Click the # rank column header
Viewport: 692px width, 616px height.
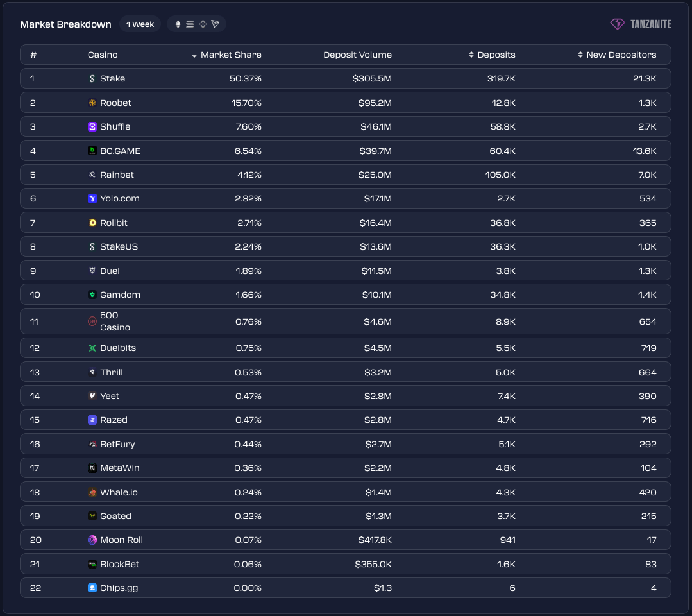[x=33, y=55]
